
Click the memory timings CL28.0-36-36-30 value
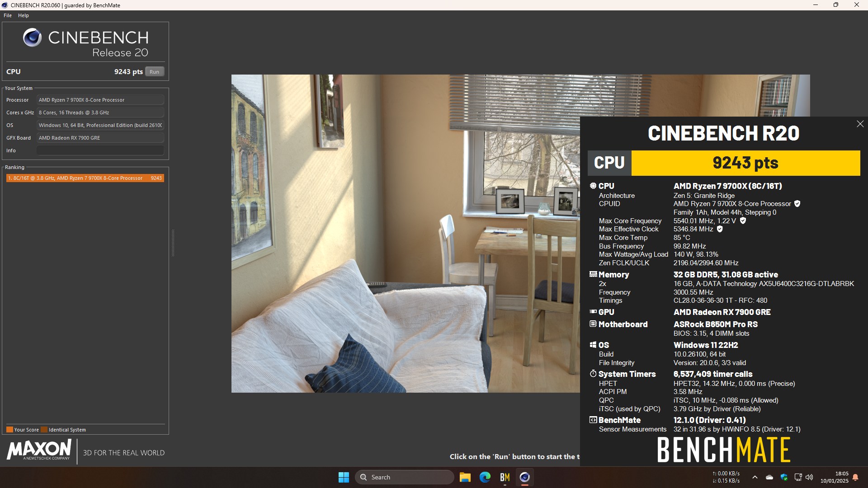tap(720, 300)
